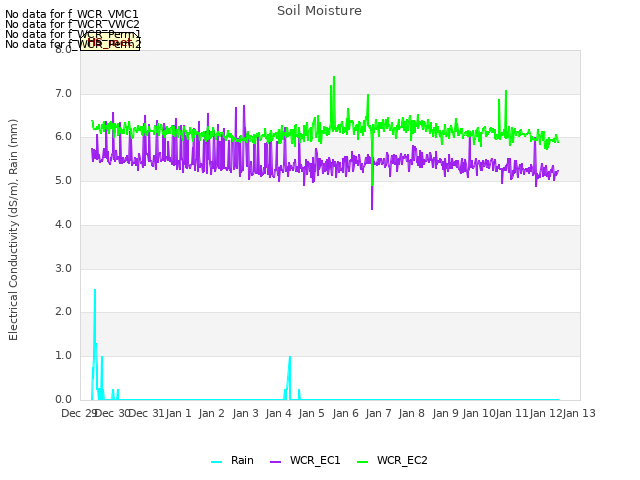This screenshot has height=480, width=640.
Task: Click the Jan 1 x-axis date label
Action: [178, 413]
